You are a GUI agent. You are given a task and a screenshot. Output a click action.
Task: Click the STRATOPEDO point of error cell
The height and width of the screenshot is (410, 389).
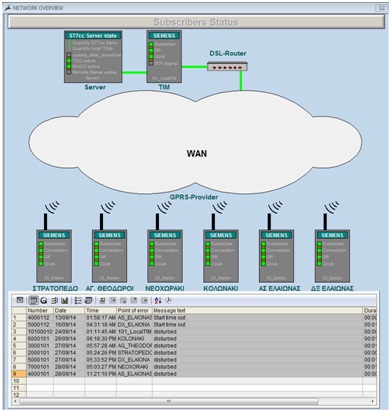click(134, 353)
